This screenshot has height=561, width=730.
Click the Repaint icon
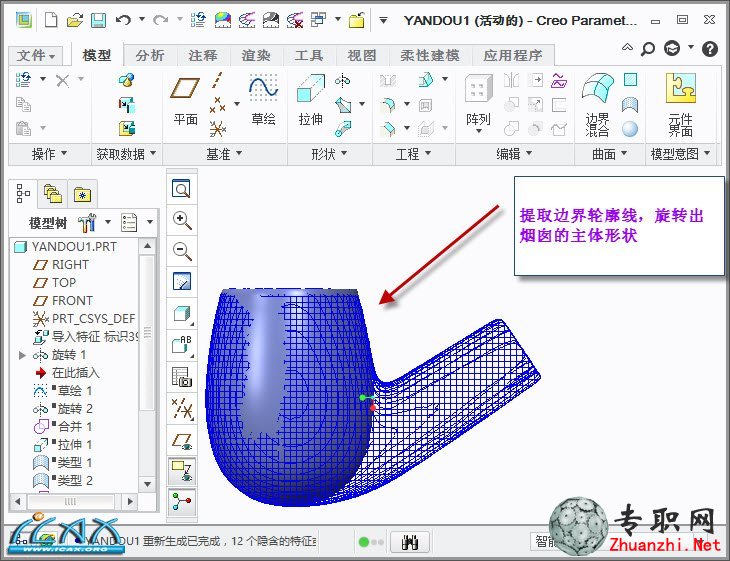pos(182,281)
